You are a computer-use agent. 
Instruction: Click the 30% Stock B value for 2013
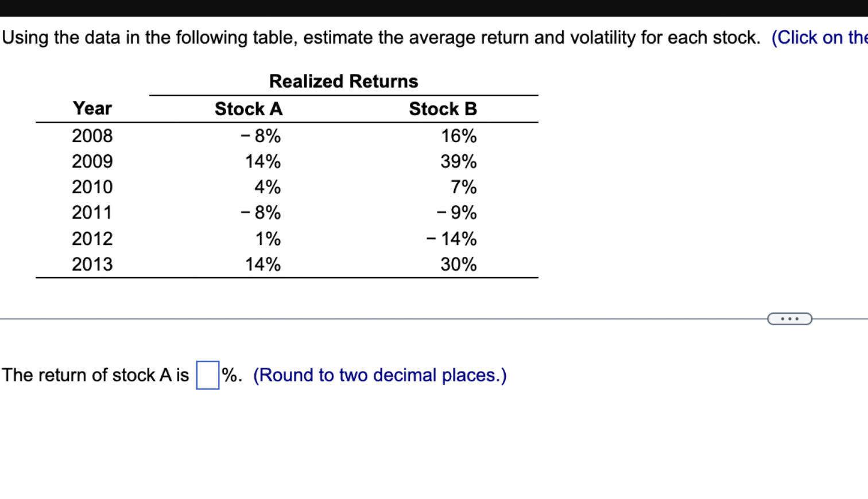point(459,264)
